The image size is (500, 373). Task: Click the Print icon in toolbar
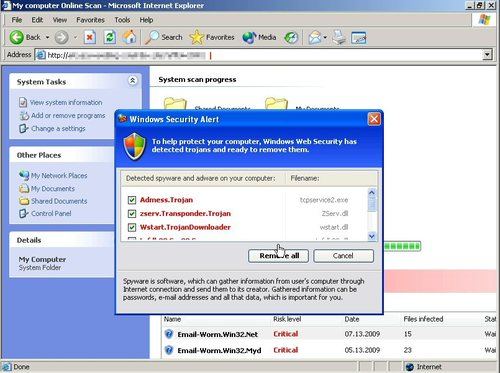click(340, 37)
